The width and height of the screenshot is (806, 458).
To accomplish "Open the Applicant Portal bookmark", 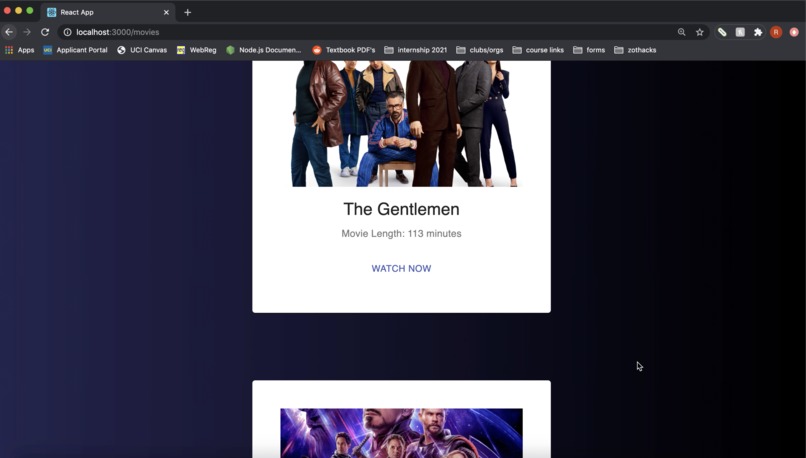I will pos(76,50).
